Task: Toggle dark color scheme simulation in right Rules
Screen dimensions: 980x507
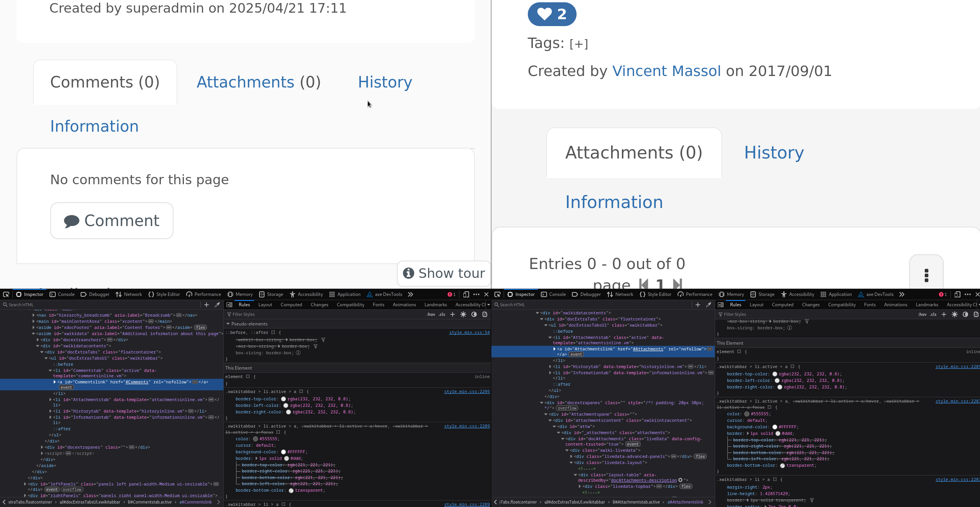Action: click(965, 314)
